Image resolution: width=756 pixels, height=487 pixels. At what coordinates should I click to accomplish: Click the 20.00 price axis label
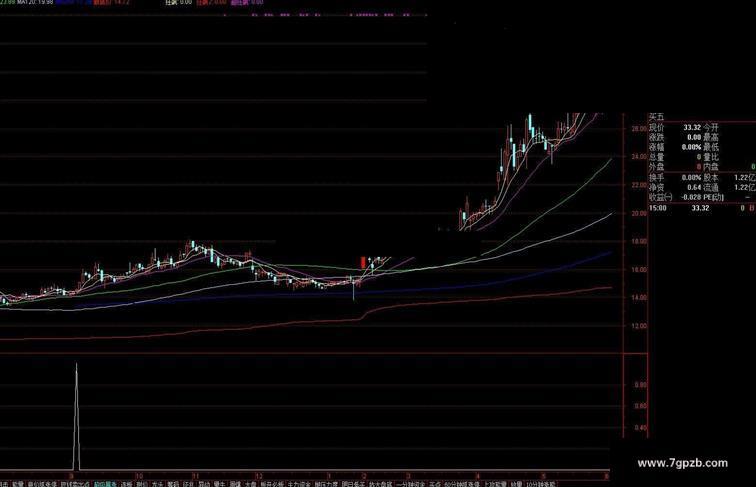639,213
